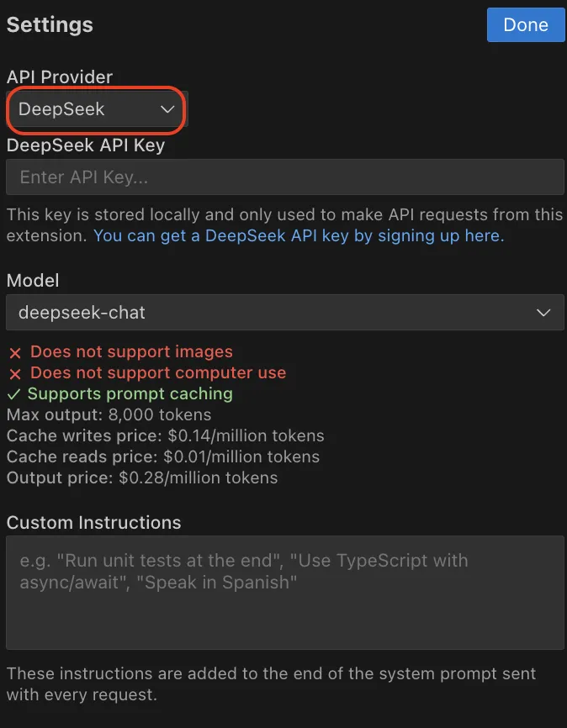Viewport: 567px width, 728px height.
Task: Click the green checkmark beside 'Supports prompt caching'
Action: point(13,393)
